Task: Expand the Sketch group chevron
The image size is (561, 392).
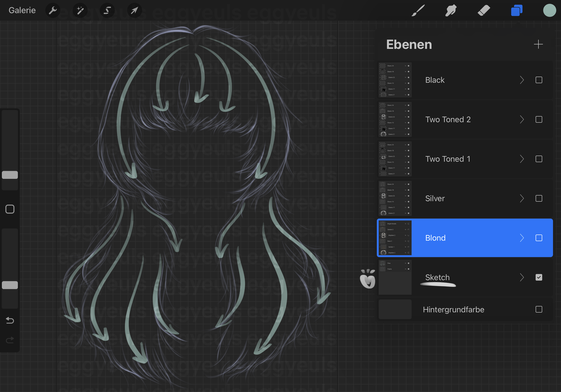Action: (522, 277)
